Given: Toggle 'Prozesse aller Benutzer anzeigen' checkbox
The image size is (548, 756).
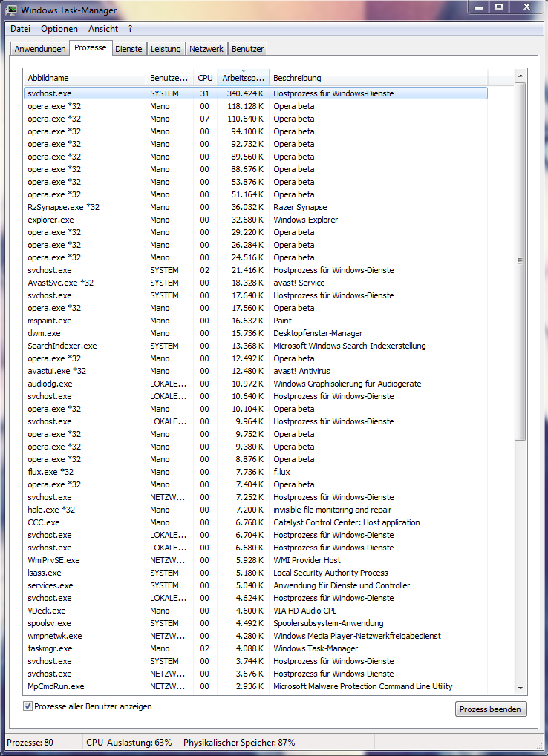Looking at the screenshot, I should tap(28, 706).
